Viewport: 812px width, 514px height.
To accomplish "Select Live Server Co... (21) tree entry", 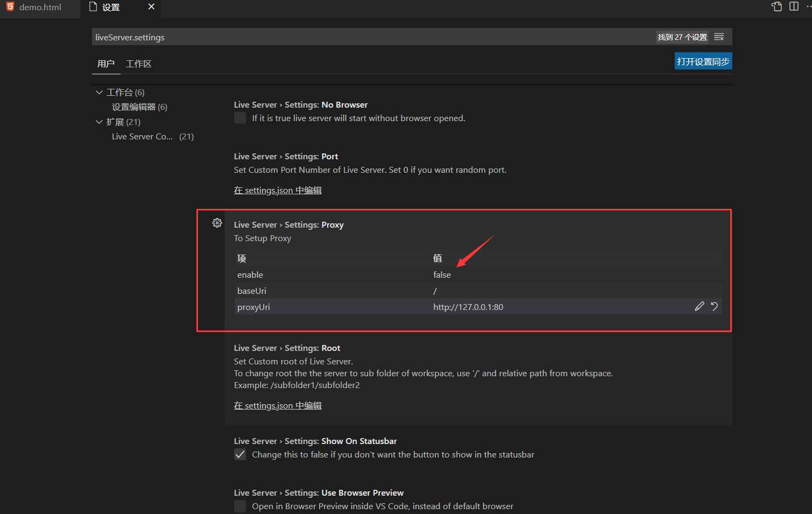I will pos(153,137).
